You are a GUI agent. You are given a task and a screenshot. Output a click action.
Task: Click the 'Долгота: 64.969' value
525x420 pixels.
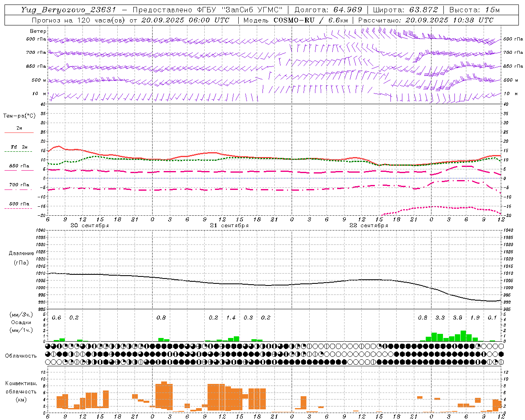pos(328,10)
